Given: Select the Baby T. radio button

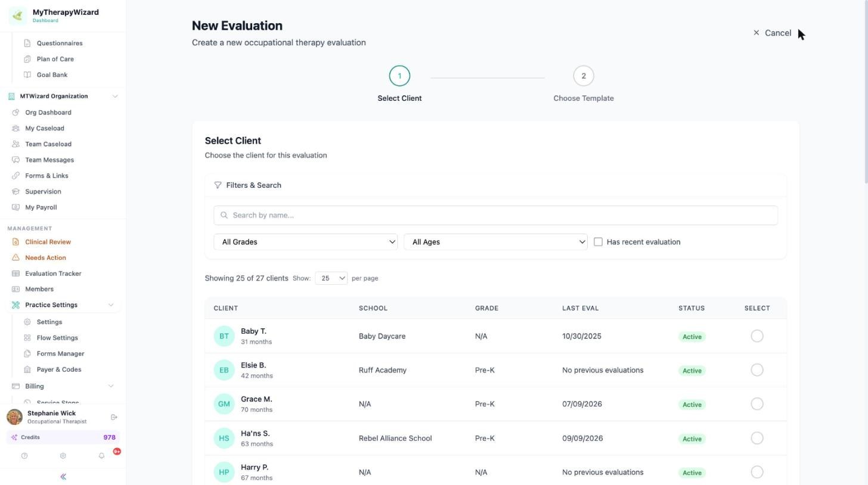Looking at the screenshot, I should coord(757,336).
